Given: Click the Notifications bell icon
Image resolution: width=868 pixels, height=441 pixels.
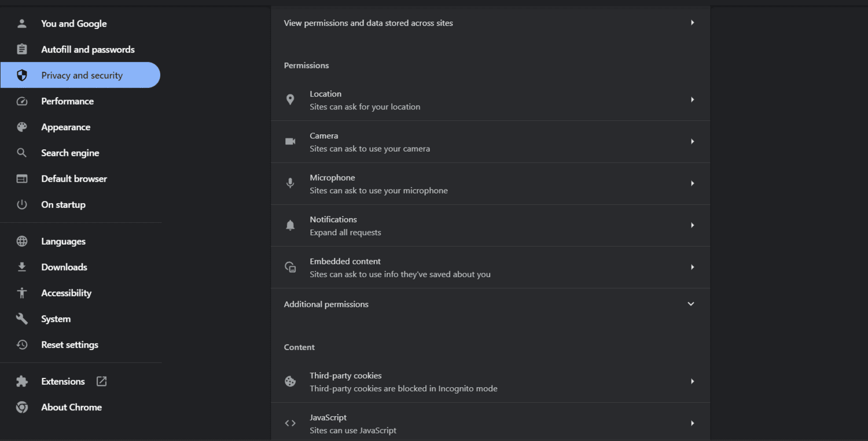Looking at the screenshot, I should pyautogui.click(x=290, y=226).
